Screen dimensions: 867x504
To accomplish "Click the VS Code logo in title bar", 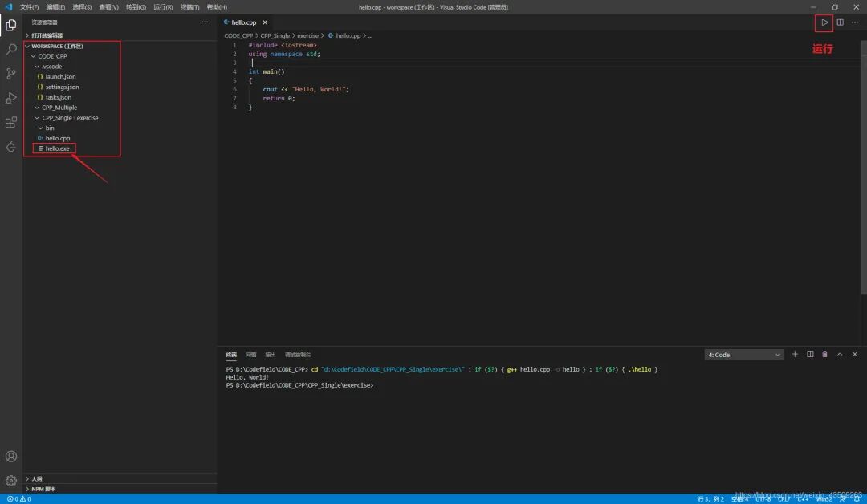I will pyautogui.click(x=8, y=7).
